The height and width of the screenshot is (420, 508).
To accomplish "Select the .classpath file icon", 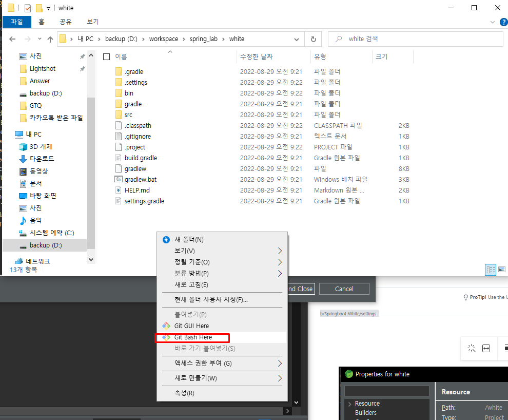I will point(119,125).
